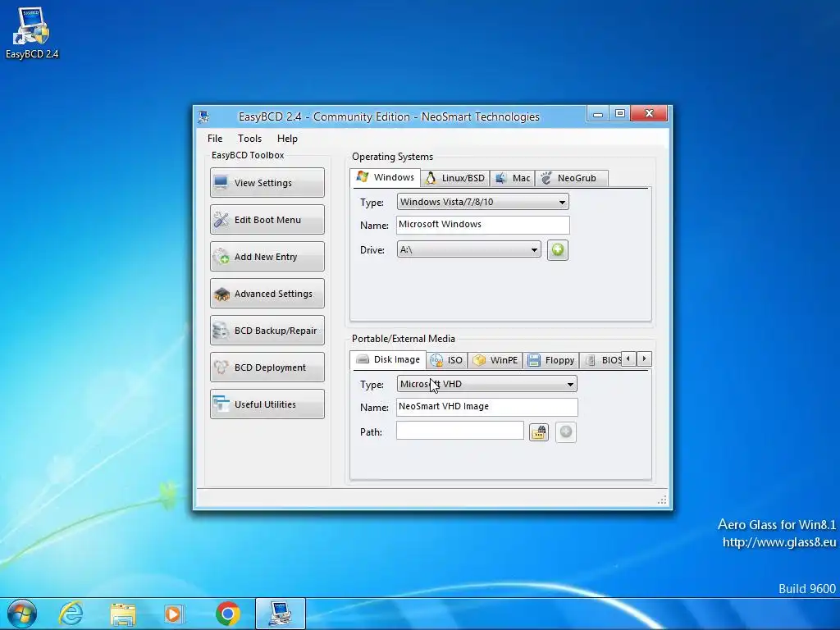Switch to the Linux/BSD tab
Viewport: 840px width, 630px height.
click(455, 178)
